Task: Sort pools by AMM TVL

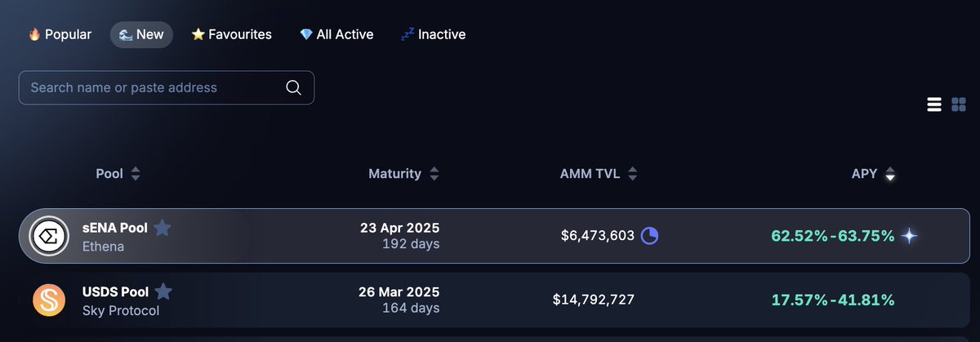Action: pyautogui.click(x=598, y=174)
